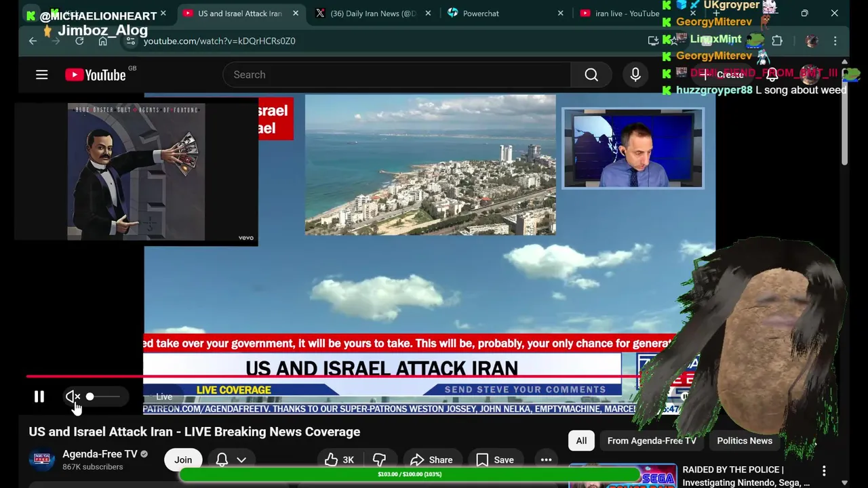Open YouTube notifications bell in header
868x488 pixels.
coord(772,75)
